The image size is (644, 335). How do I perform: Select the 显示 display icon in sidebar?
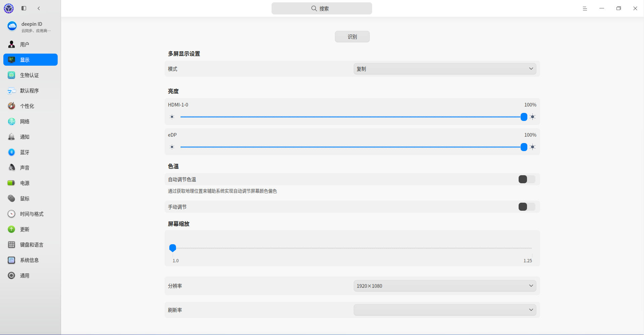[12, 60]
